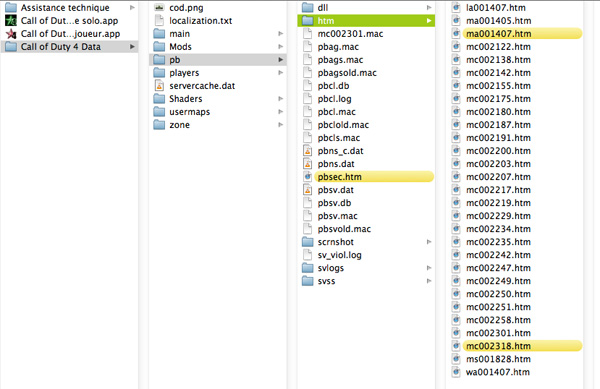Click the pbsec.htm web document icon
Viewport: 600px width, 389px height.
307,177
